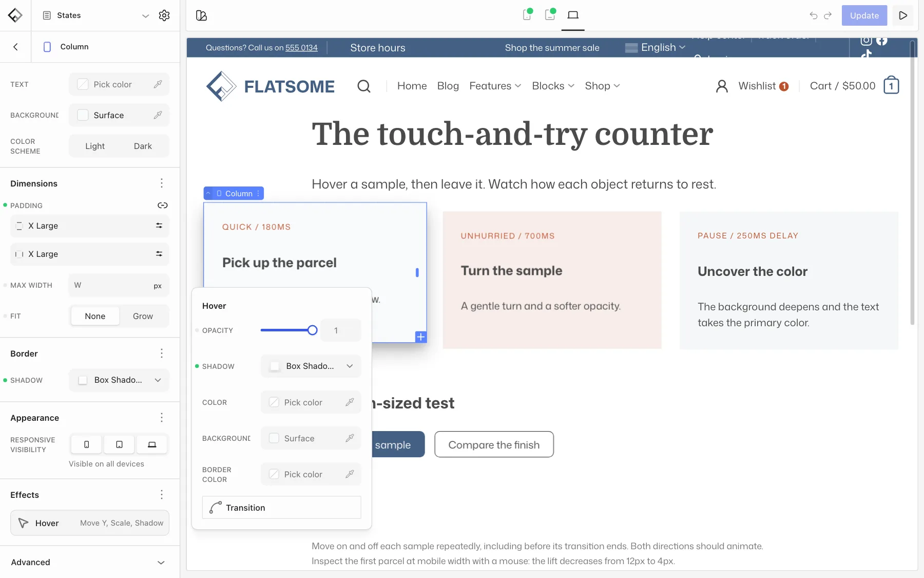
Task: Click the undo arrow
Action: [x=814, y=15]
